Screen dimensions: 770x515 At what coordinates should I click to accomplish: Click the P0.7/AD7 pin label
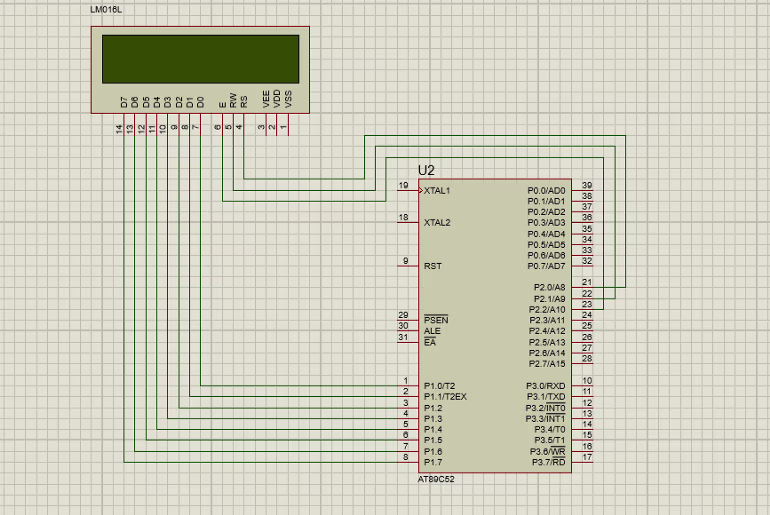tap(546, 266)
